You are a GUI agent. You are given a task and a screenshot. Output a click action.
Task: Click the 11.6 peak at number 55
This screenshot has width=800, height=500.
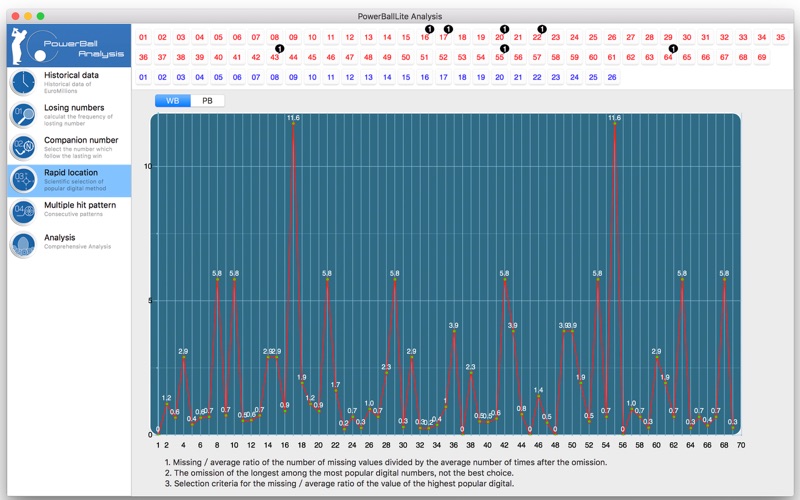(614, 123)
